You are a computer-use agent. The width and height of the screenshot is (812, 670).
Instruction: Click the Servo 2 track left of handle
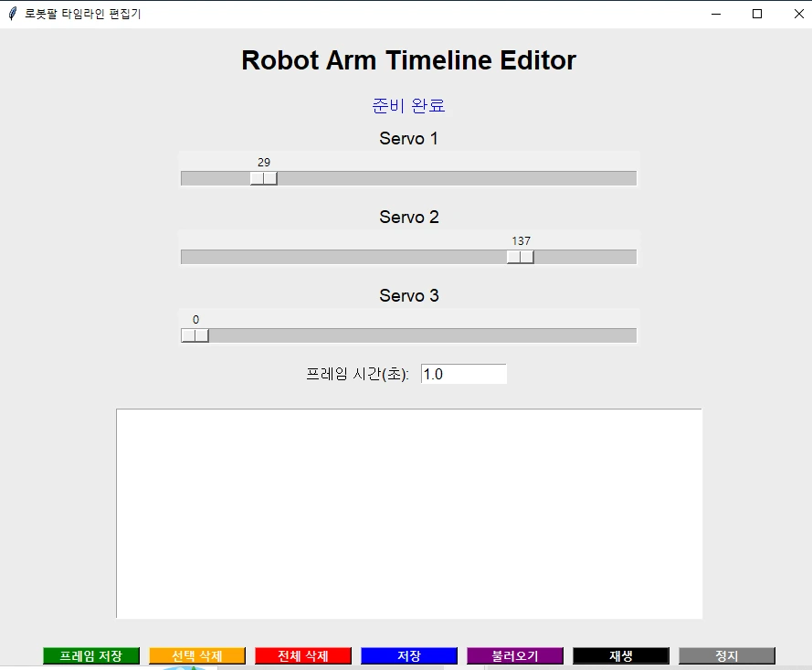click(x=343, y=257)
